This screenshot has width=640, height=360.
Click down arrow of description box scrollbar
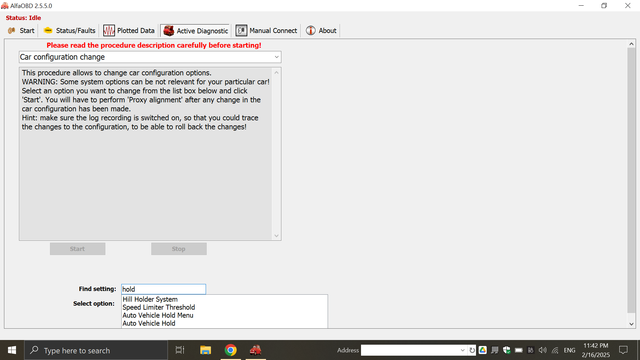(276, 236)
